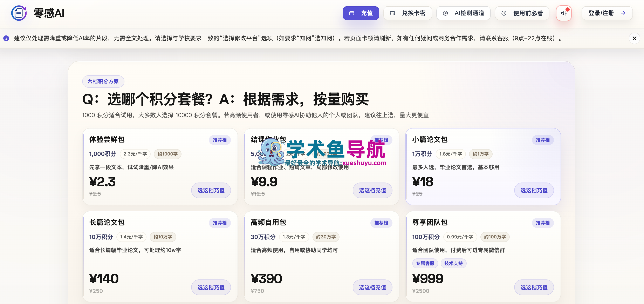Click the 约100万字 pill

[x=495, y=237]
